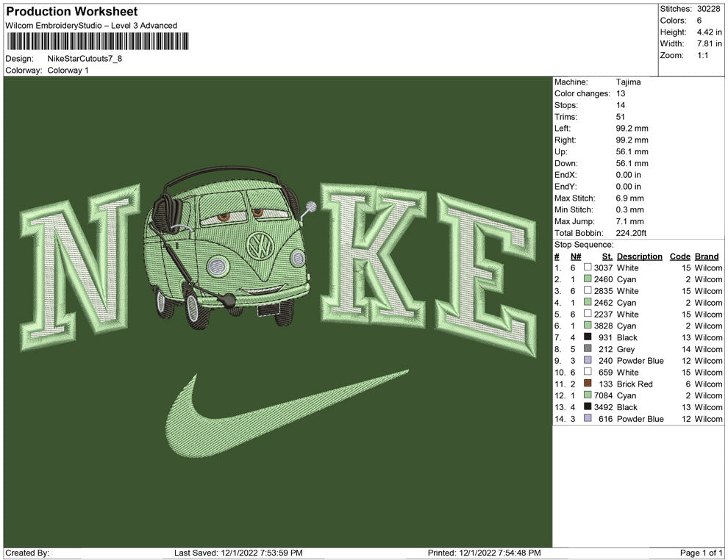Click the Code column header
Image resolution: width=728 pixels, height=560 pixels.
click(679, 256)
